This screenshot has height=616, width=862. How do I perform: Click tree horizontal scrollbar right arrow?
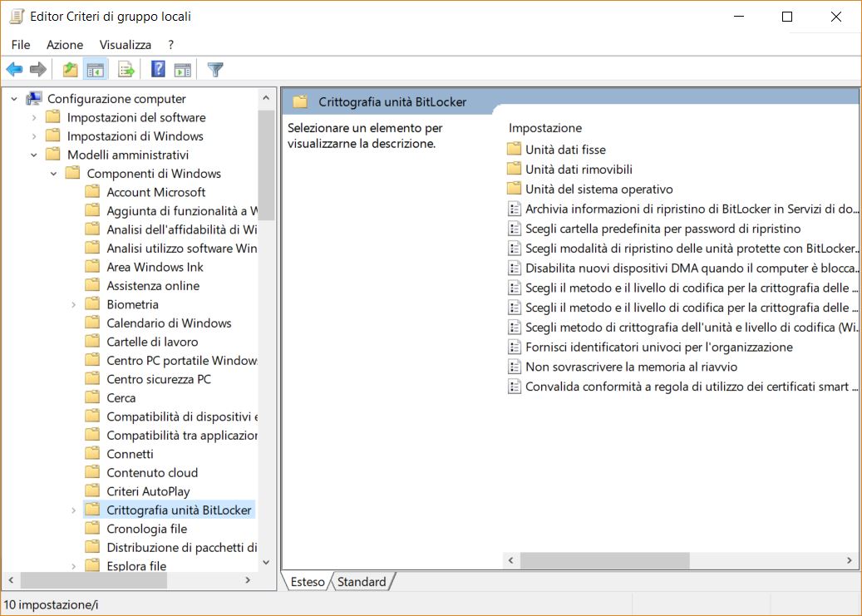point(248,579)
